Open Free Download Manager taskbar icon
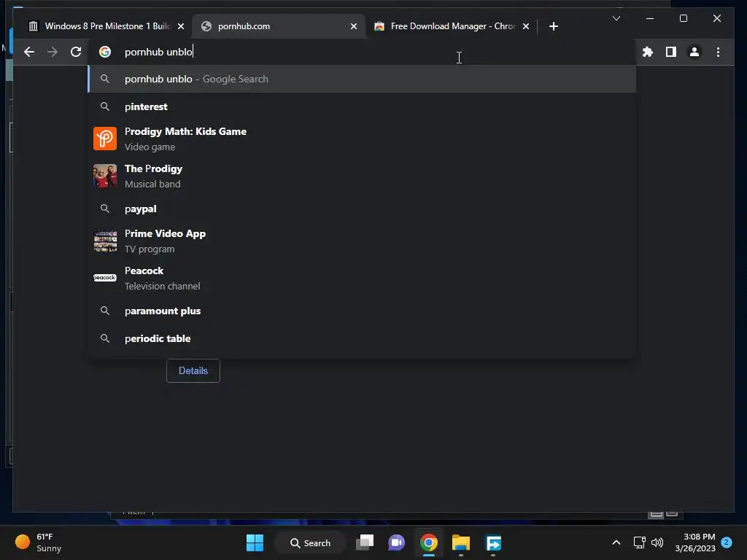This screenshot has height=560, width=747. [x=493, y=542]
